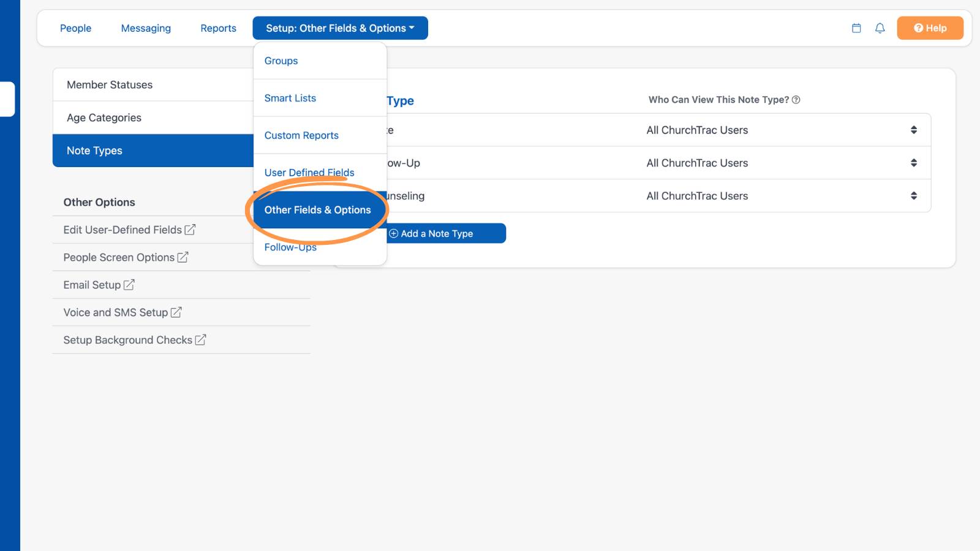Viewport: 980px width, 551px height.
Task: Select Smart Lists in the Setup menu
Action: click(x=320, y=98)
